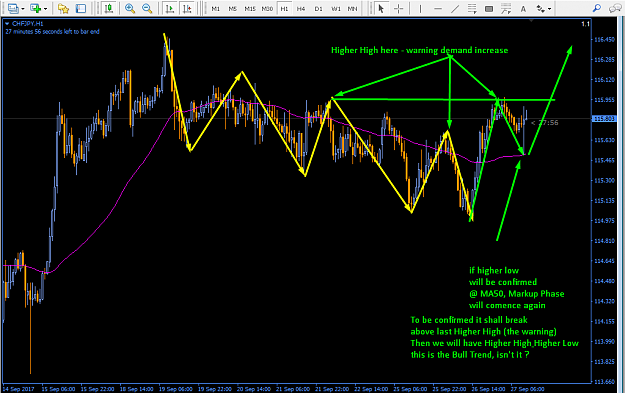625x393 pixels.
Task: Select the rectangle shape tool
Action: pos(489,8)
